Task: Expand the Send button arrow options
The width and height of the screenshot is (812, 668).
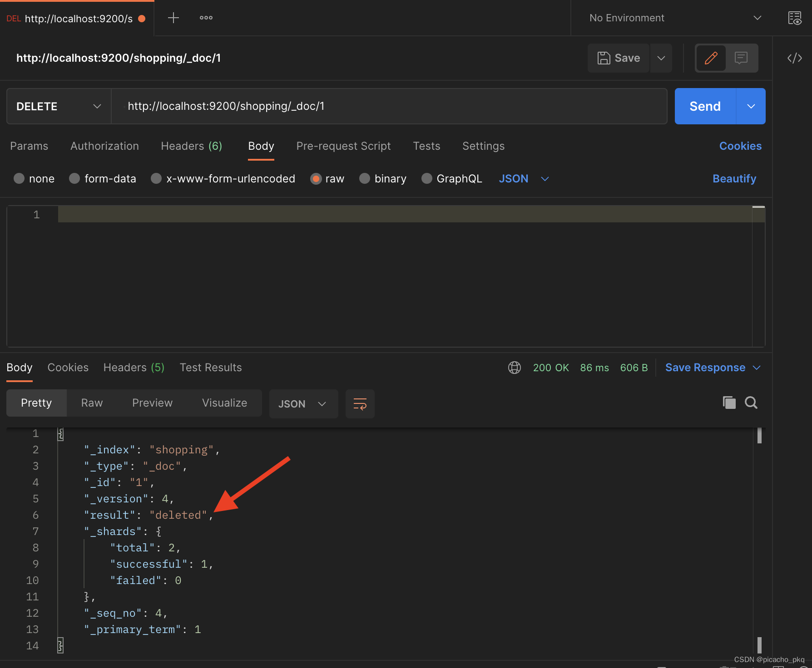Action: [751, 106]
